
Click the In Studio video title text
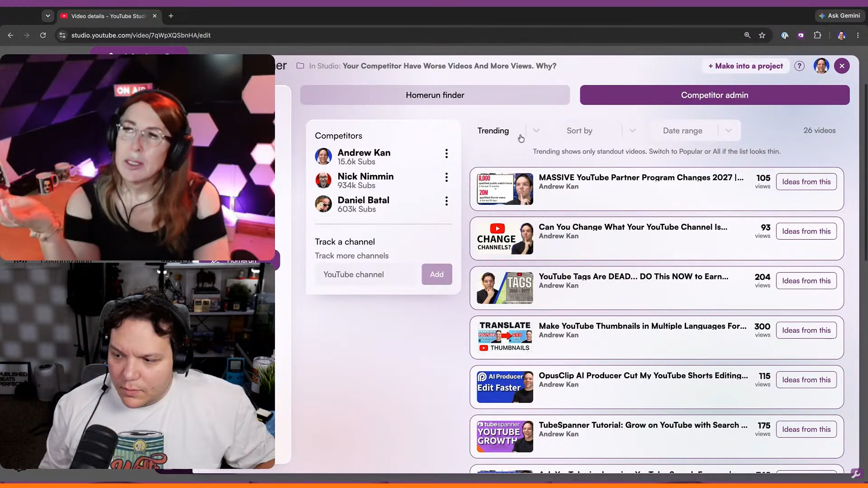pos(449,66)
